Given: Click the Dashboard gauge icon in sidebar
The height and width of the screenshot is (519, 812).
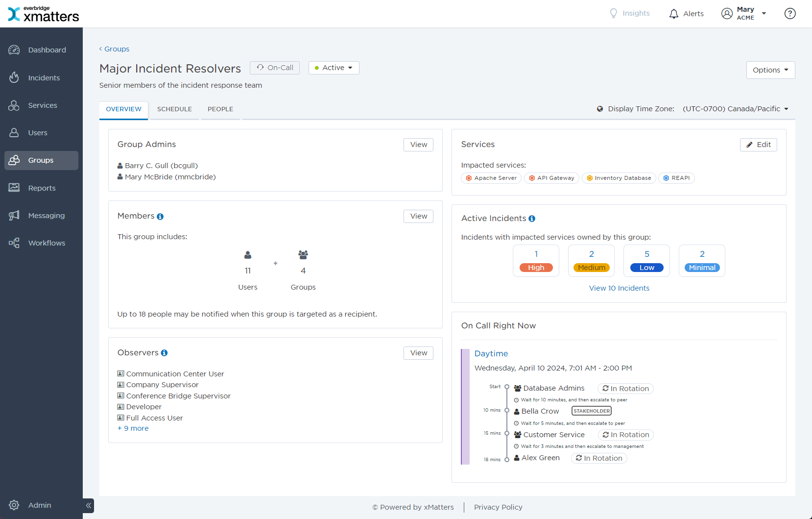Looking at the screenshot, I should coord(14,50).
